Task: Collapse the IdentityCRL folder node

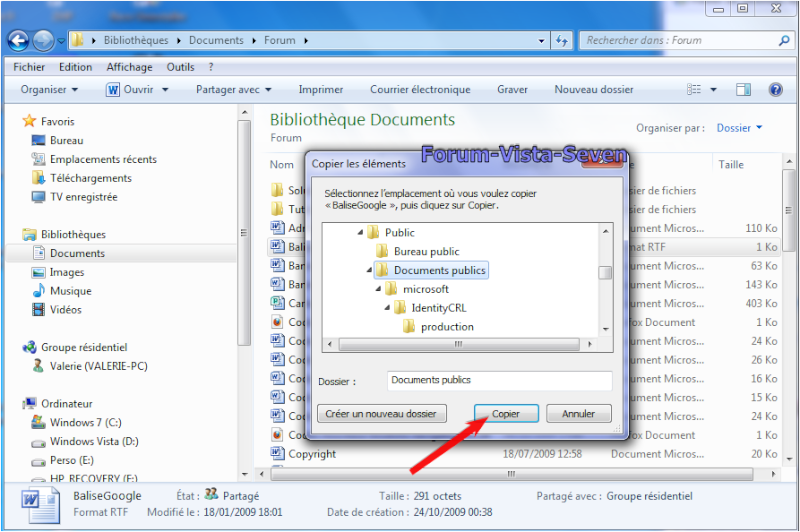Action: coord(387,308)
